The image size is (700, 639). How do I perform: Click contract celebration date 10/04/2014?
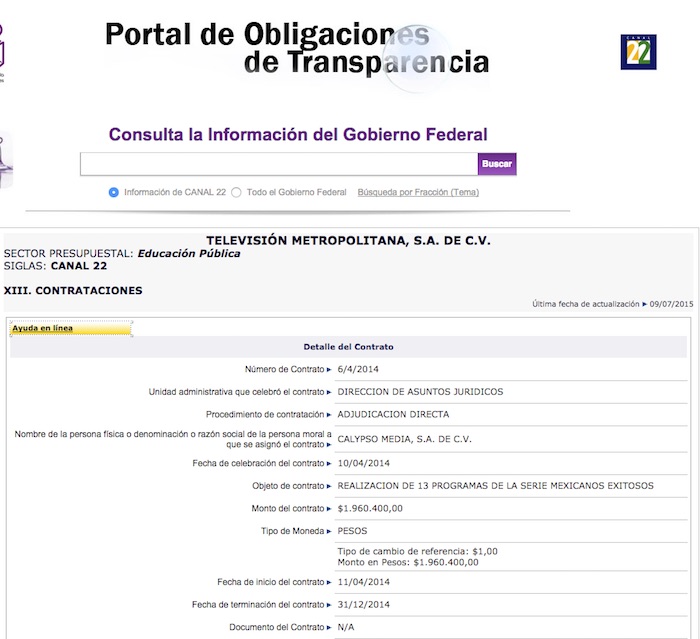click(363, 464)
